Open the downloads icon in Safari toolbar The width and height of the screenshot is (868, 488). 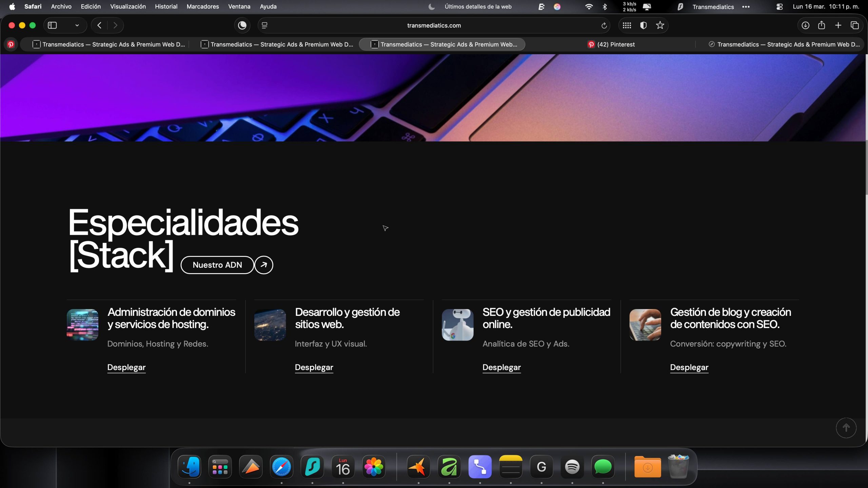[x=805, y=25]
